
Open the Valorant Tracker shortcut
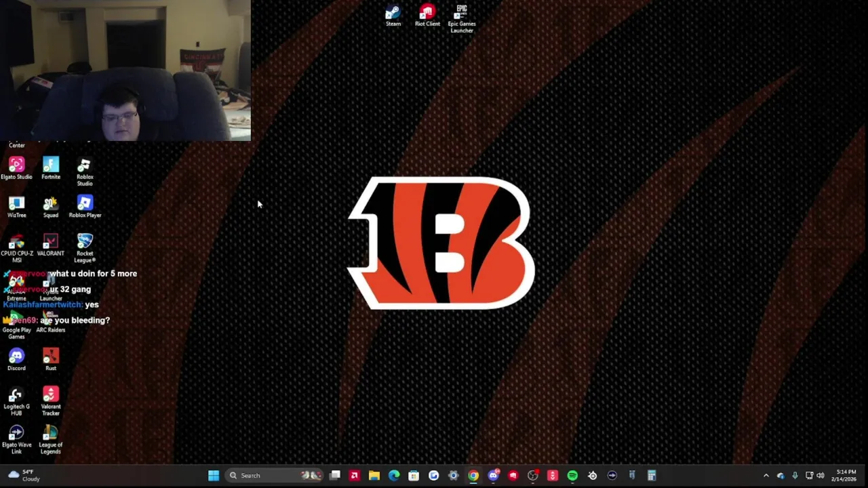51,401
